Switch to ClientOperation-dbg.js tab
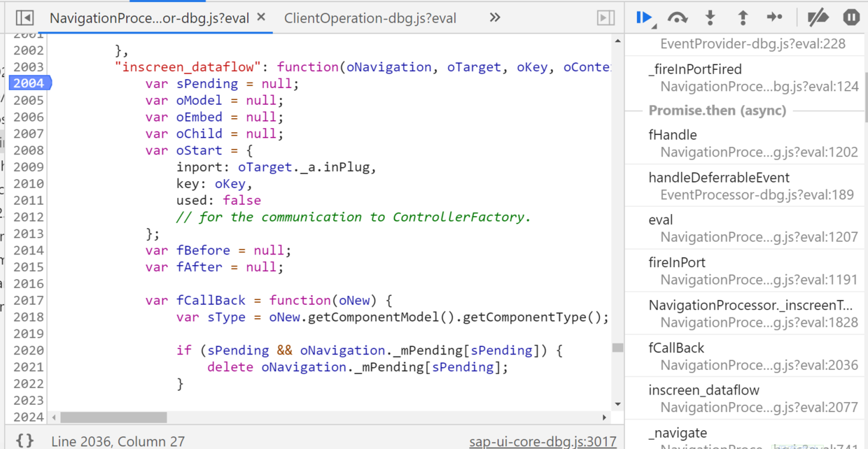The image size is (868, 449). point(370,18)
